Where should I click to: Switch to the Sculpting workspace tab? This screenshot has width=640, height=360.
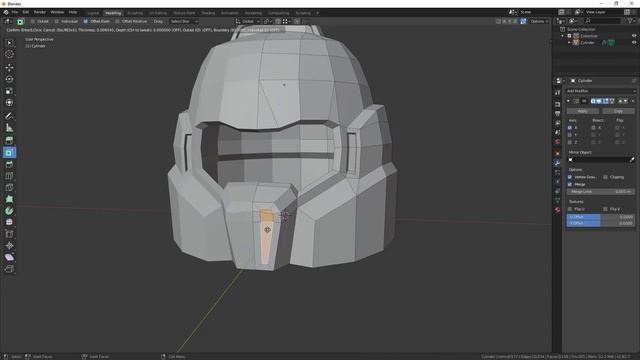[x=135, y=13]
